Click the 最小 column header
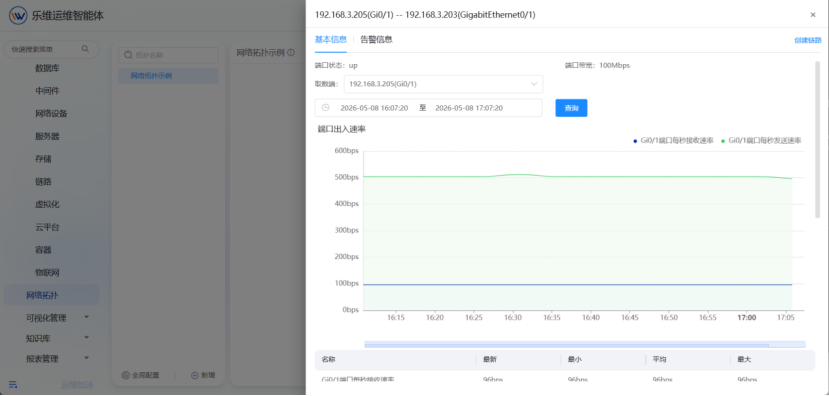Screen dimensions: 829x396 (575, 360)
